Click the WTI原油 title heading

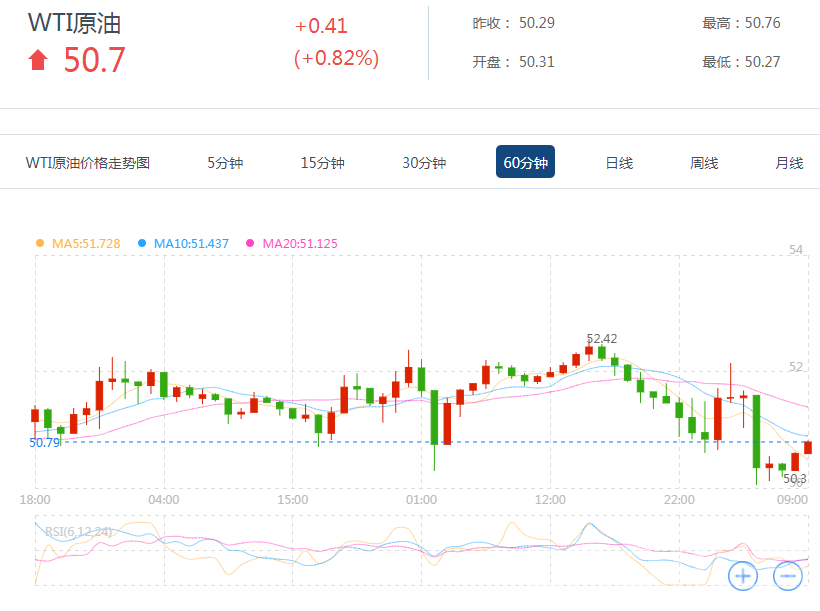pos(74,24)
